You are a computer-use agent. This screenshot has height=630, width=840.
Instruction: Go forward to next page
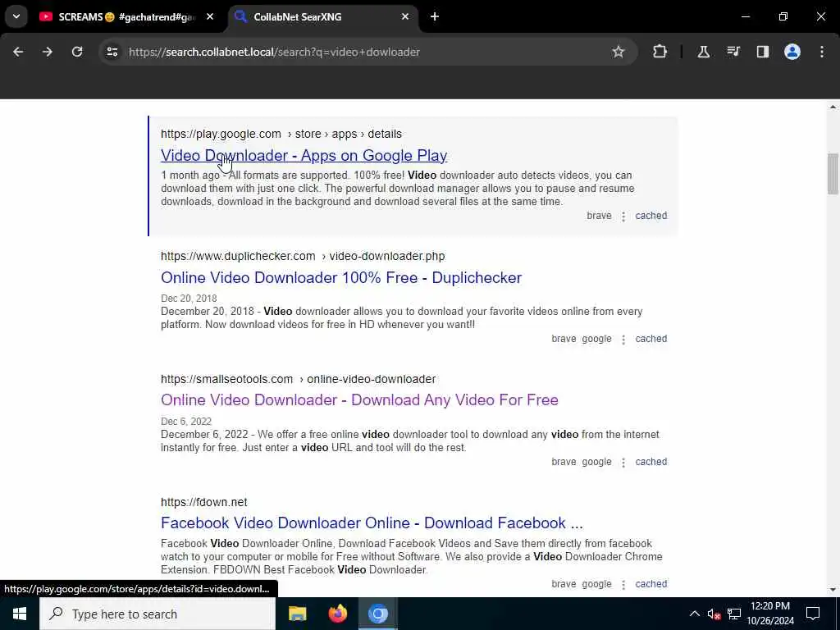tap(48, 52)
